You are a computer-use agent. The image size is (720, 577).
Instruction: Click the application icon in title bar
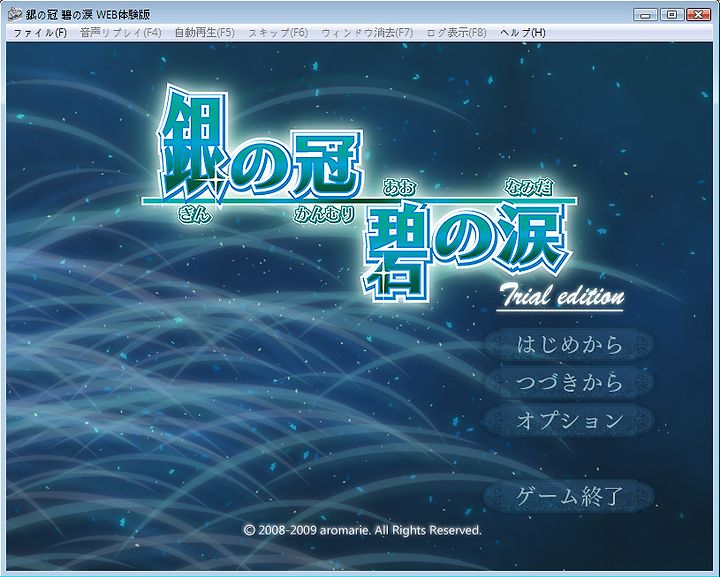pos(15,14)
